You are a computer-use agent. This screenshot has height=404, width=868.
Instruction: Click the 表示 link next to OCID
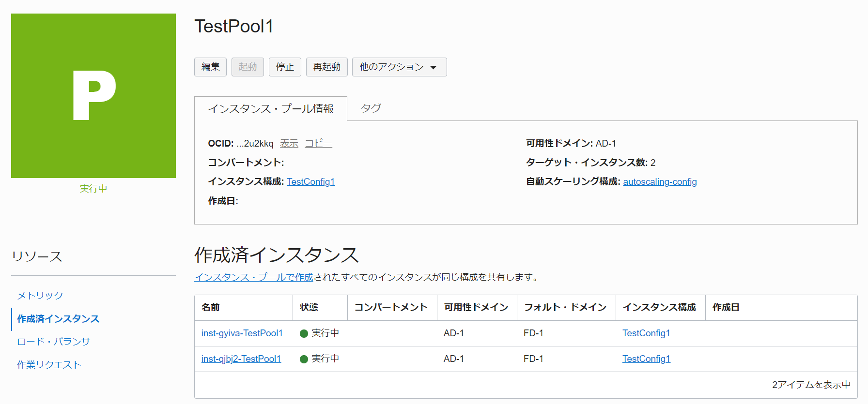point(289,144)
